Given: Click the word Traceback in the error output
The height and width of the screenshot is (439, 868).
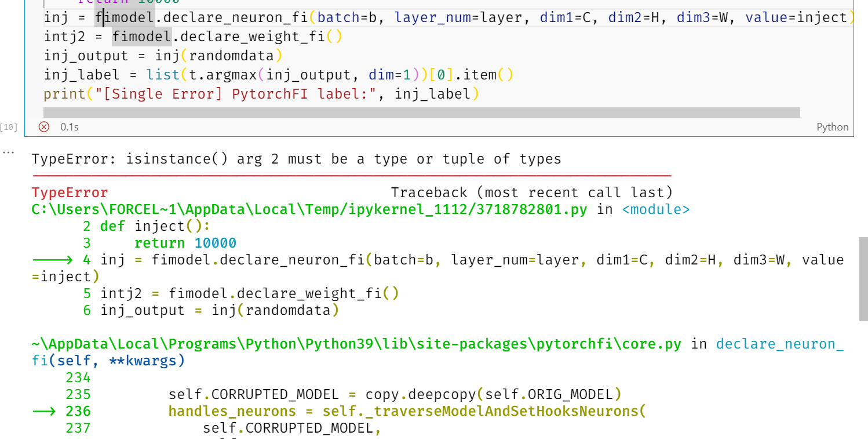Looking at the screenshot, I should pyautogui.click(x=429, y=192).
